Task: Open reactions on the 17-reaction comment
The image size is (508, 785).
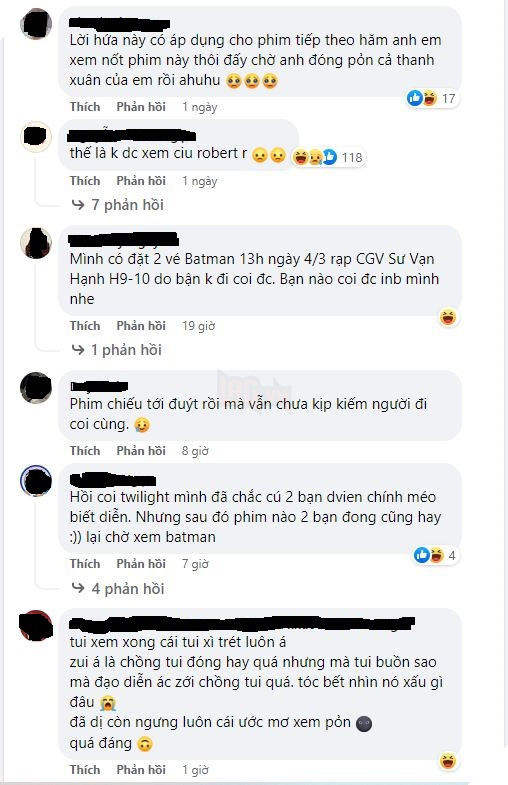Action: coord(432,98)
